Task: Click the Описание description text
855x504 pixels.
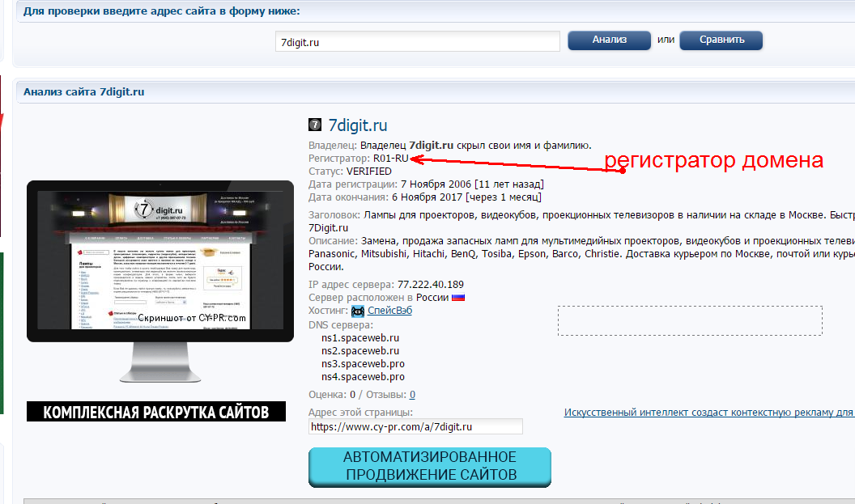Action: 581,253
